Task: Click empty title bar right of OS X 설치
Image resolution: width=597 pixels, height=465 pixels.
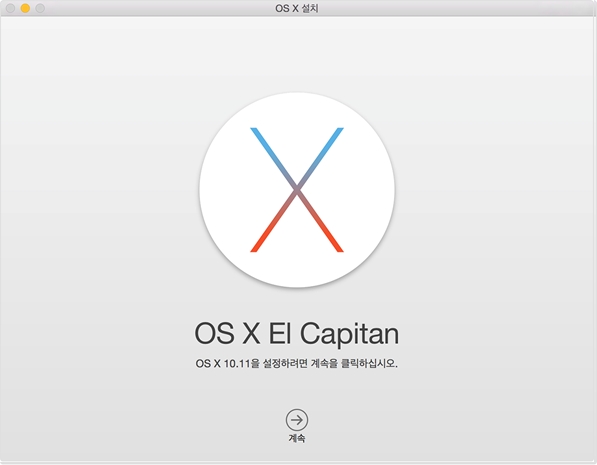Action: click(457, 8)
